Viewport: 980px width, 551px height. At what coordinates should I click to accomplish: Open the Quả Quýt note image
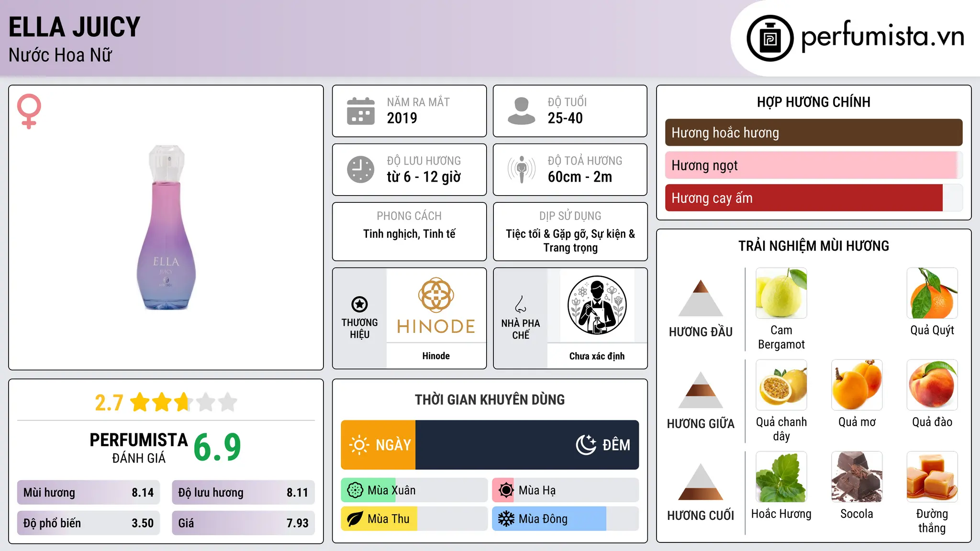pos(932,293)
